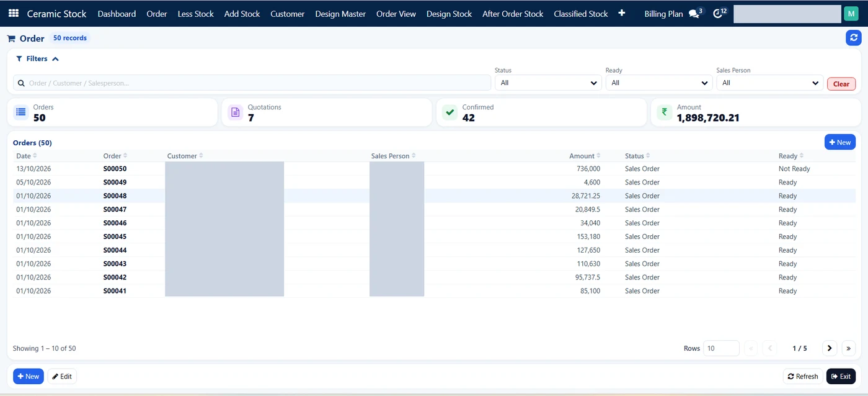Click the red Clear filters button

(x=841, y=84)
